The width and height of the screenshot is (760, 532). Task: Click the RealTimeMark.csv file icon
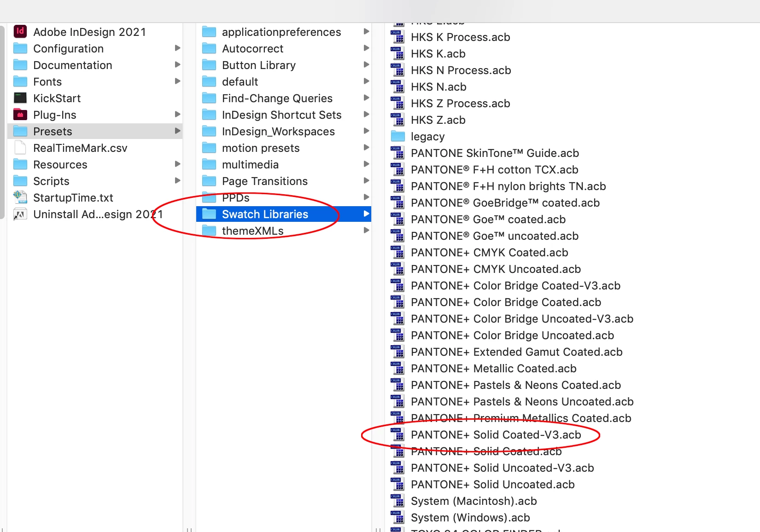pos(20,148)
